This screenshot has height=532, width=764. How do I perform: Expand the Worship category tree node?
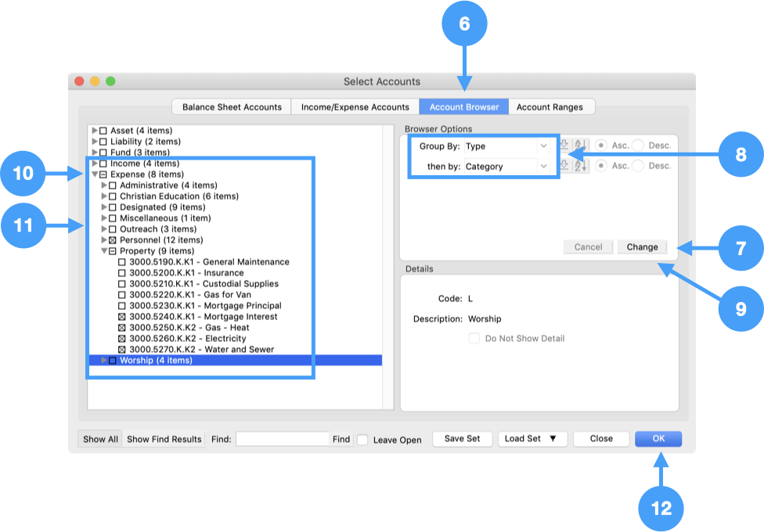click(x=105, y=361)
